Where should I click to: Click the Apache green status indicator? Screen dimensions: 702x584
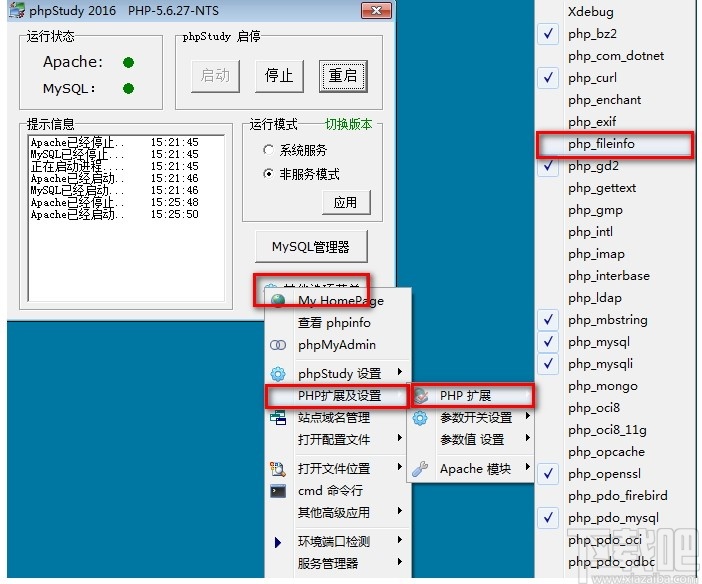coord(128,62)
